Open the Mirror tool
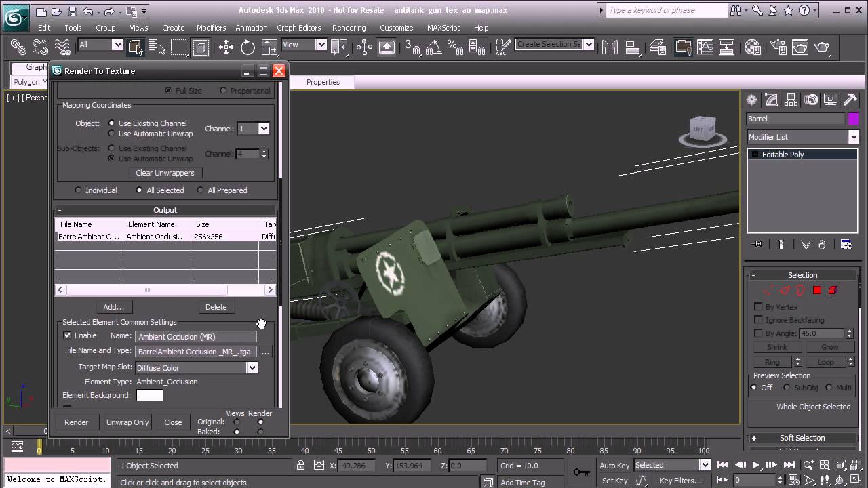 (x=610, y=47)
